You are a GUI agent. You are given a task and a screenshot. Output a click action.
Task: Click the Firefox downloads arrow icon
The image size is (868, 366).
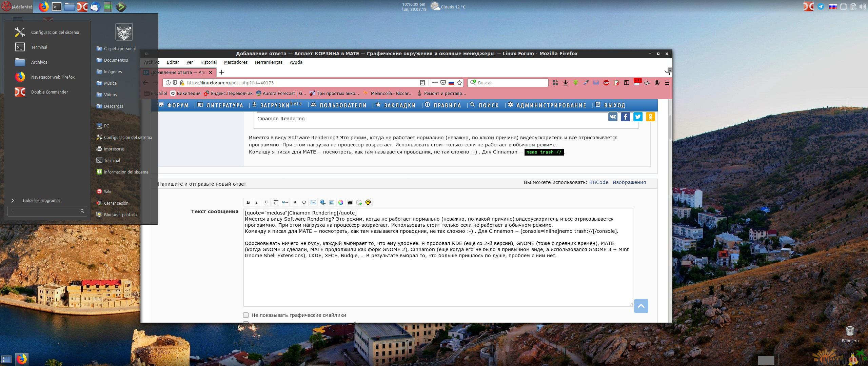point(565,83)
